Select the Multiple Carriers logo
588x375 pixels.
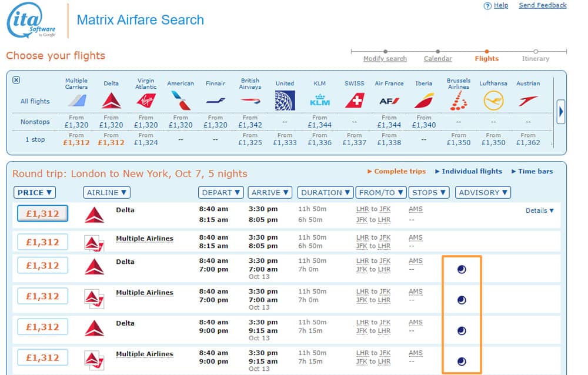(x=76, y=101)
